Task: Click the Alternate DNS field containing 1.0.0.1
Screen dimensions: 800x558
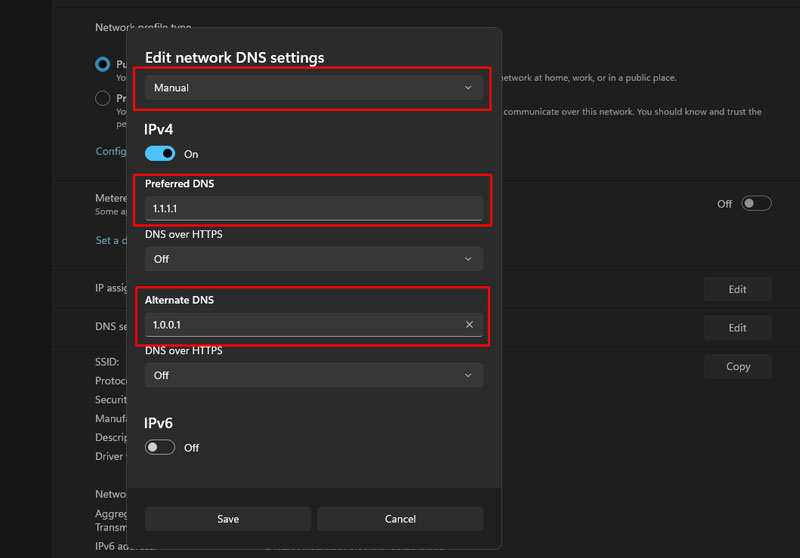Action: [x=300, y=325]
